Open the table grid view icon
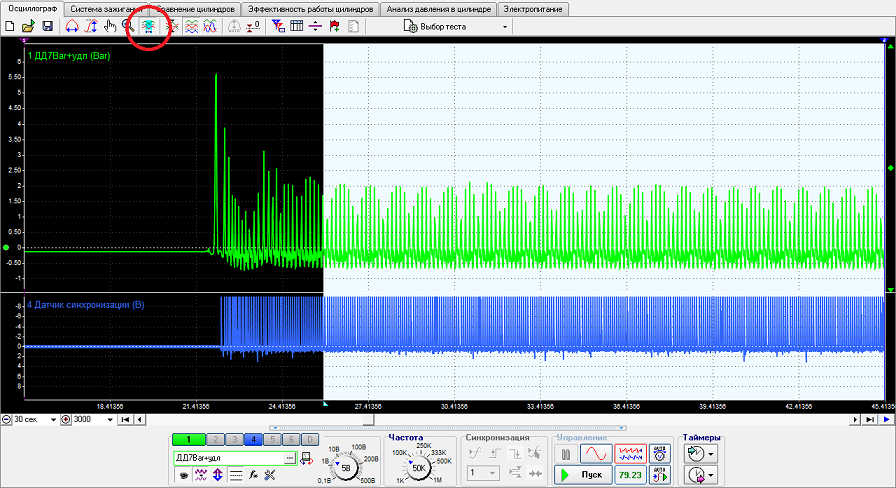Screen dimensions: 896x488 pos(297,26)
